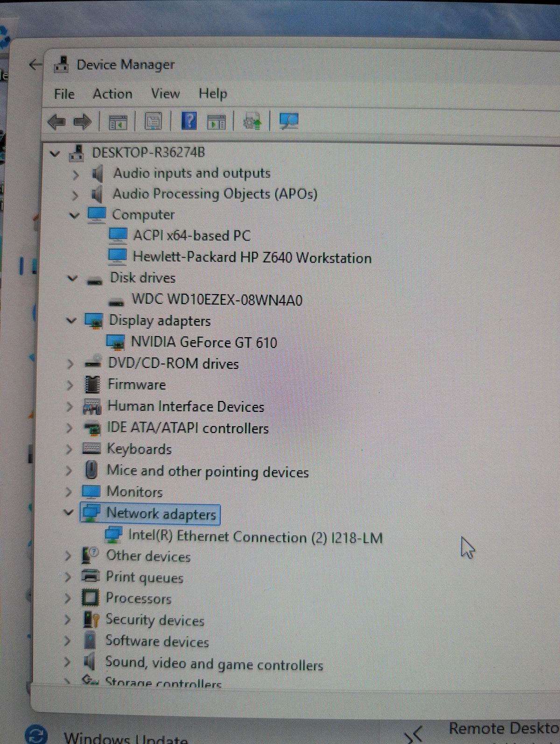560x744 pixels.
Task: Click the Computer category monitor icon
Action: click(97, 214)
